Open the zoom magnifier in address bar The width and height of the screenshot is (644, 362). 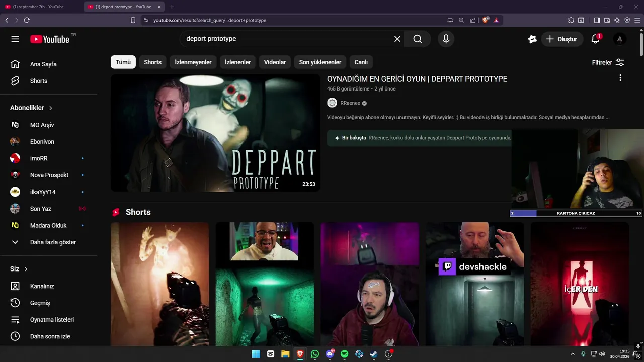tap(461, 20)
